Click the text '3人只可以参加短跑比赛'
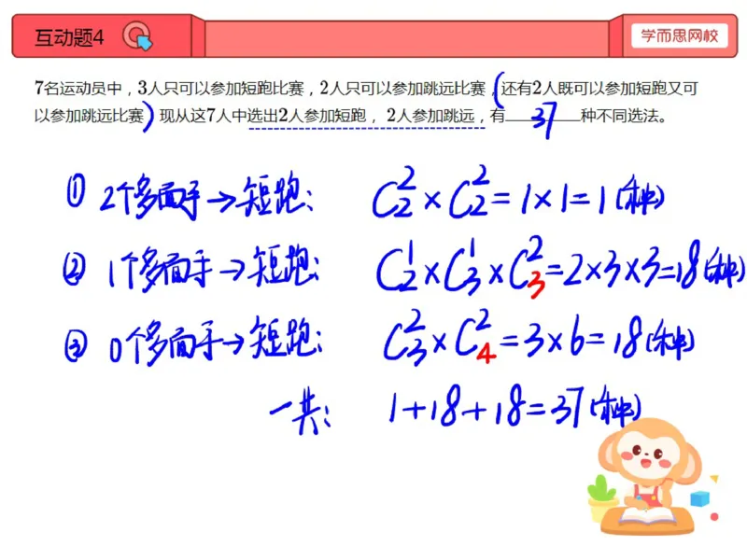 coord(220,88)
